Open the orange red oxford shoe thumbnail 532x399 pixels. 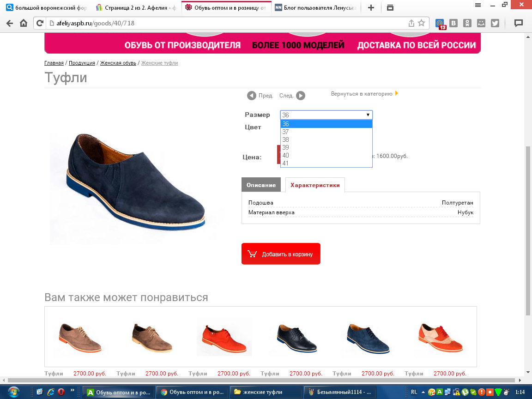pos(224,337)
